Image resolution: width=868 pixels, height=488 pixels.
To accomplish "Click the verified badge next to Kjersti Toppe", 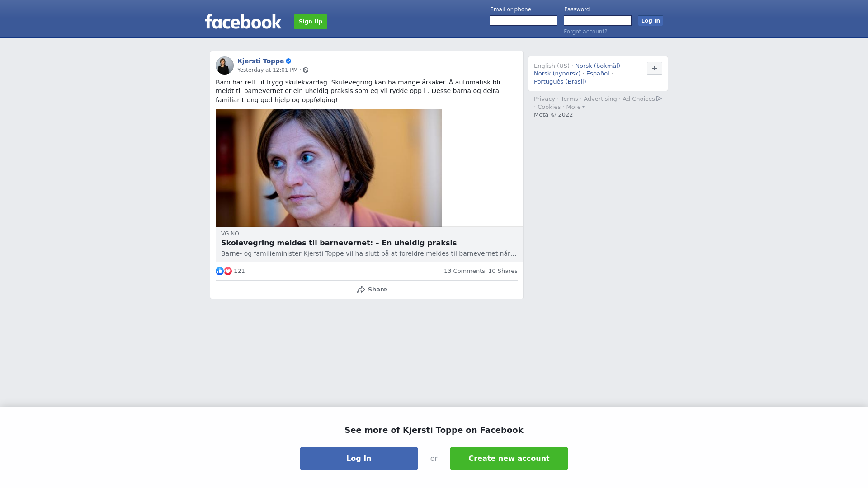I will point(288,61).
